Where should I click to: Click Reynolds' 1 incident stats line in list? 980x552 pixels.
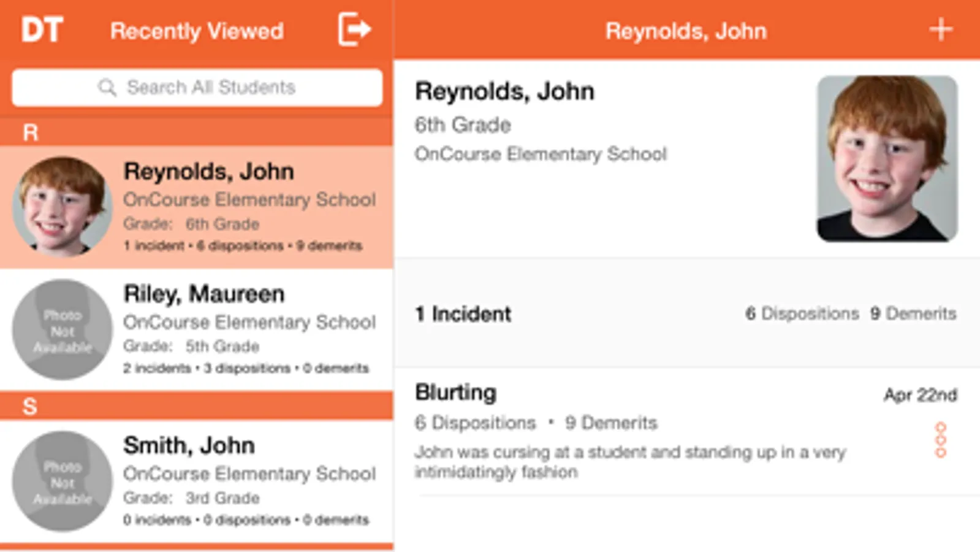(x=243, y=245)
